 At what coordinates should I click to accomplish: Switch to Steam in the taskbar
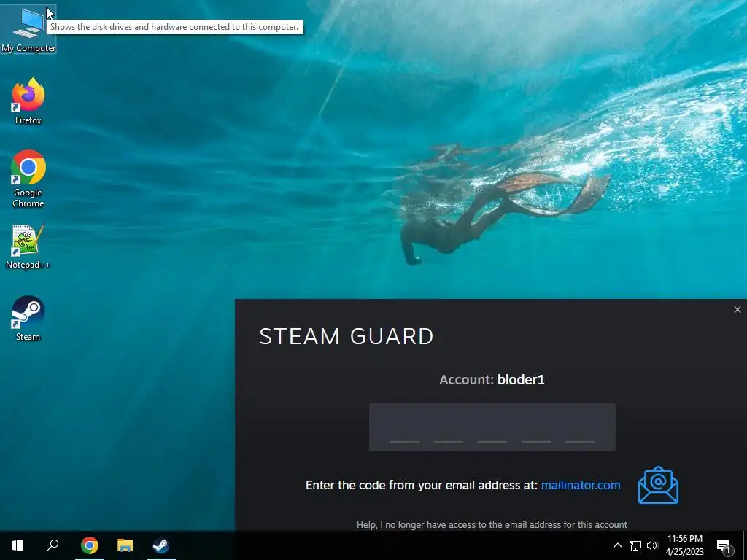(161, 545)
